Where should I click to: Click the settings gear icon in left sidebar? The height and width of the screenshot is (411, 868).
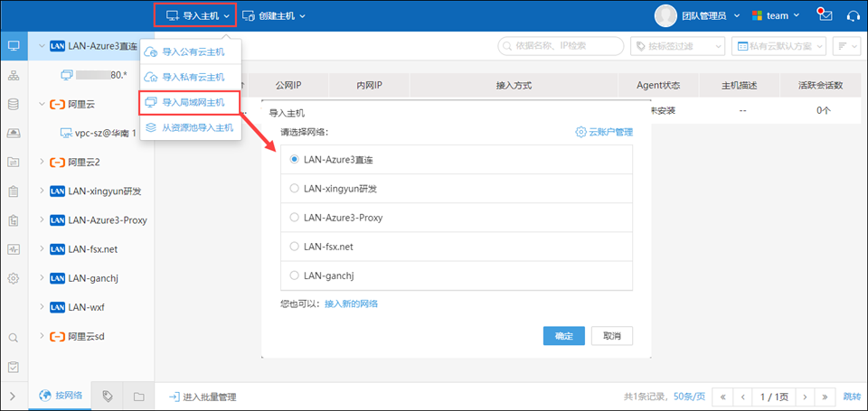[14, 278]
